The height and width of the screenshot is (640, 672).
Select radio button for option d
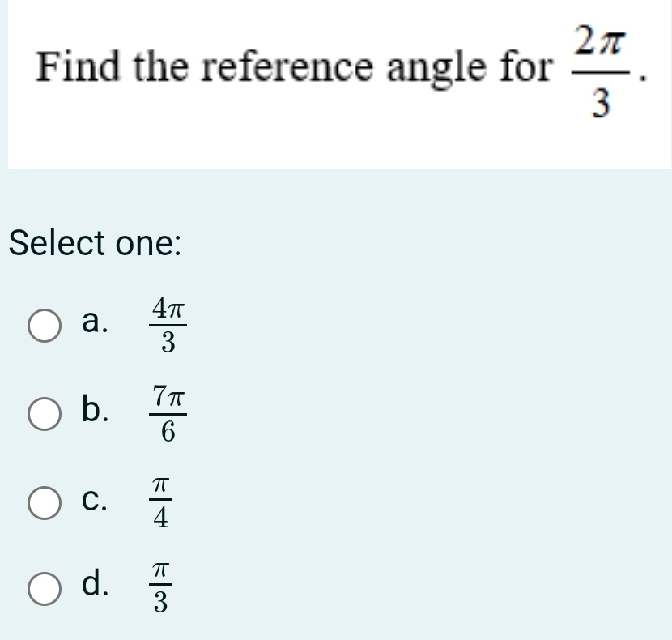44,591
